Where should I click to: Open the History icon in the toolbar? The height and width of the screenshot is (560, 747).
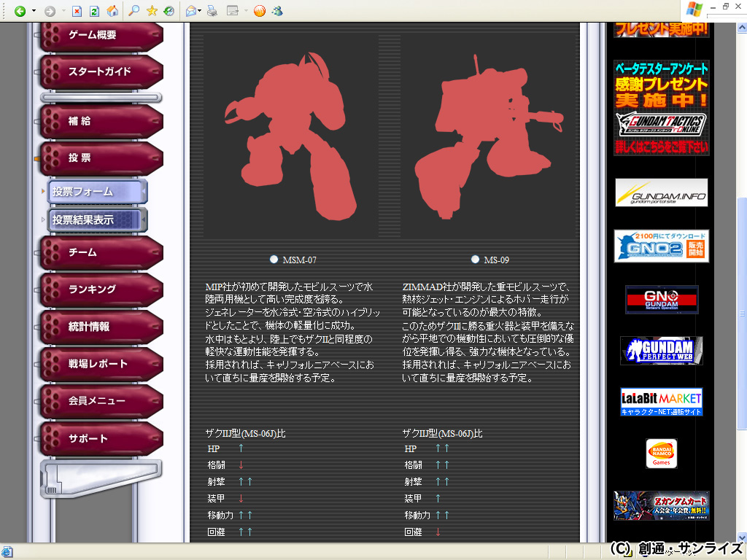coord(169,11)
